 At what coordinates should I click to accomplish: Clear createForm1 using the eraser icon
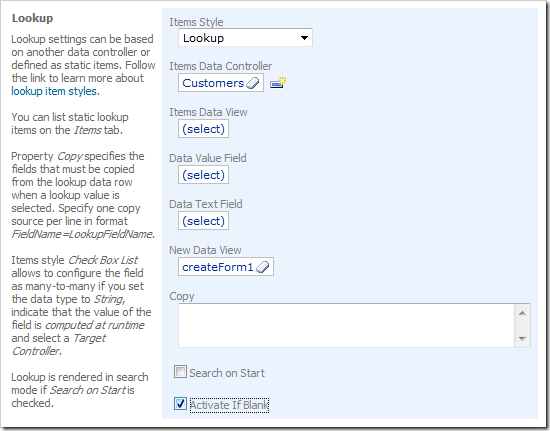coord(263,267)
